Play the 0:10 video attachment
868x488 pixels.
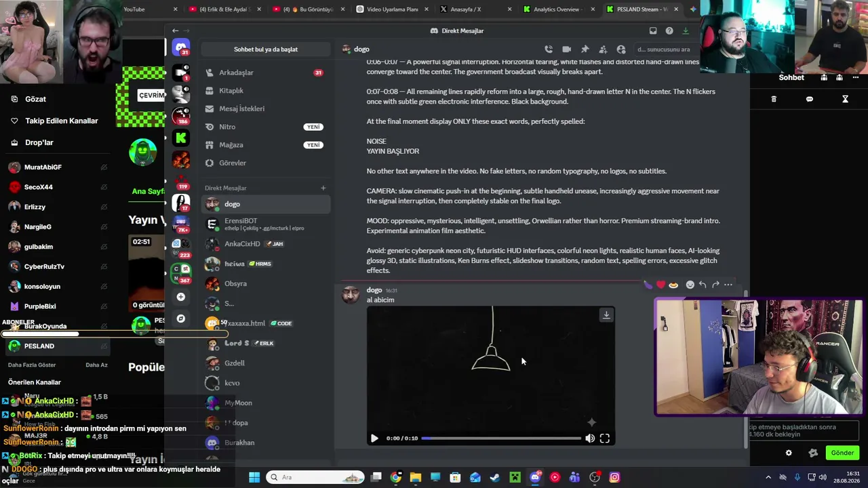point(374,439)
